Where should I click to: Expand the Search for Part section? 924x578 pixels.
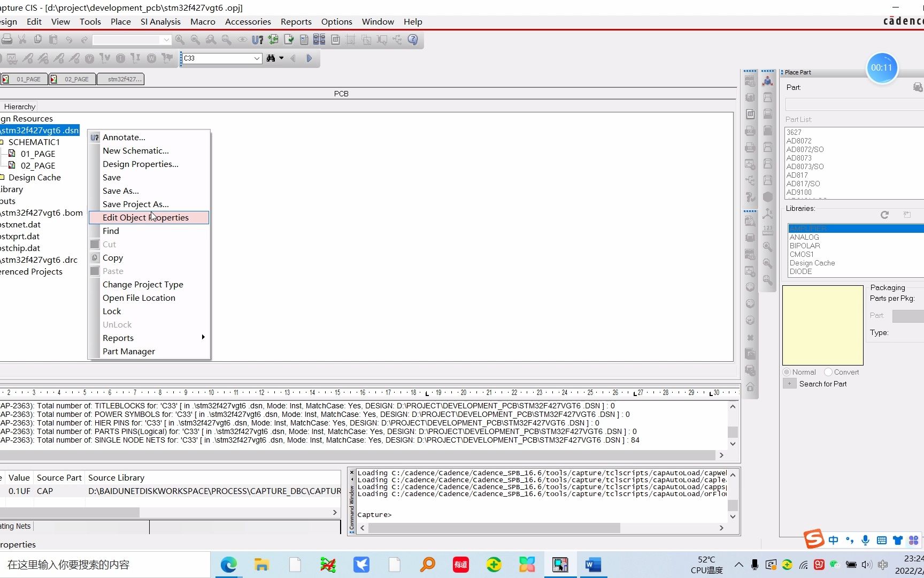tap(789, 384)
